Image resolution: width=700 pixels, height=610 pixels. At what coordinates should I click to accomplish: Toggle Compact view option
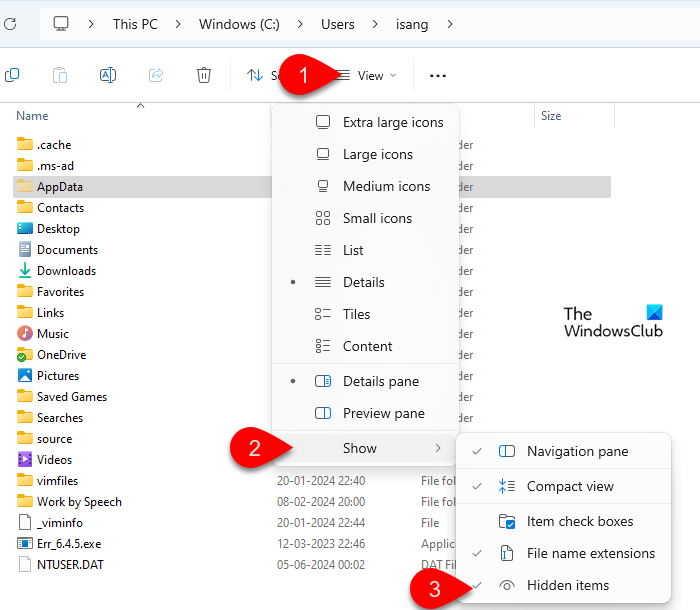pos(563,486)
